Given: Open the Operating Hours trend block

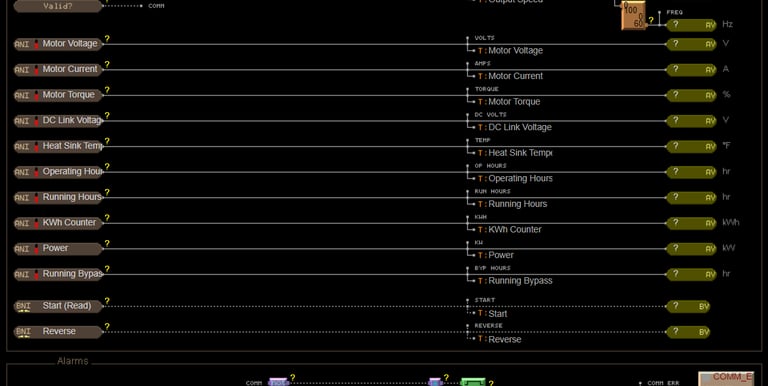Looking at the screenshot, I should click(x=515, y=178).
